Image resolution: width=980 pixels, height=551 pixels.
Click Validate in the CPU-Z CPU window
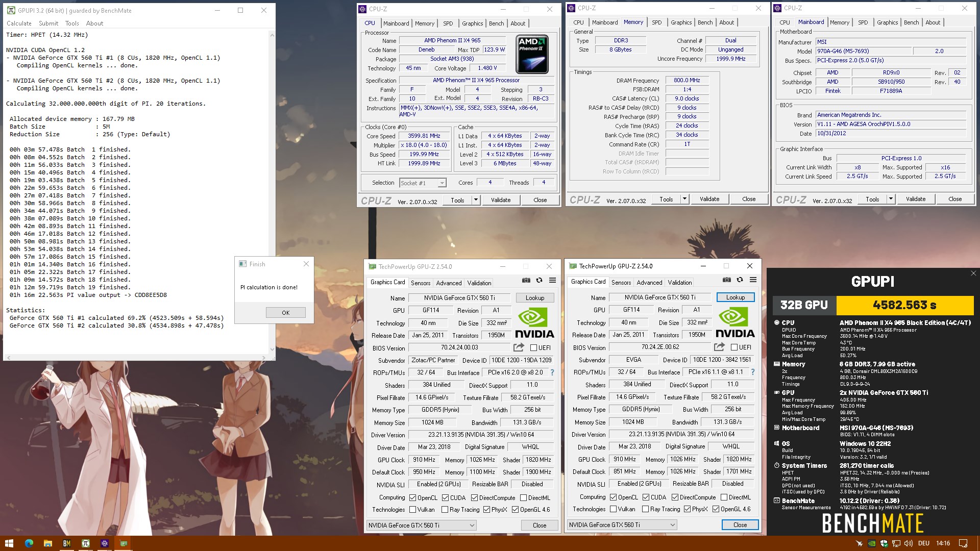(500, 200)
